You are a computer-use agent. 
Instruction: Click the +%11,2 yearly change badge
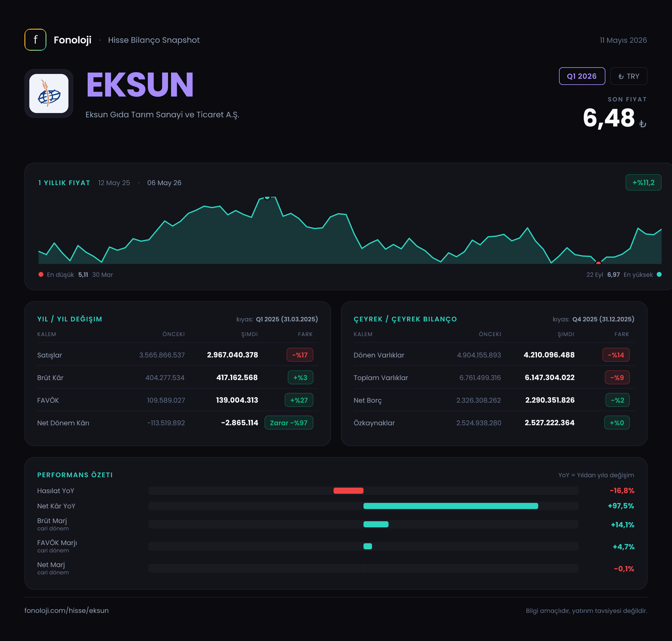click(x=643, y=182)
